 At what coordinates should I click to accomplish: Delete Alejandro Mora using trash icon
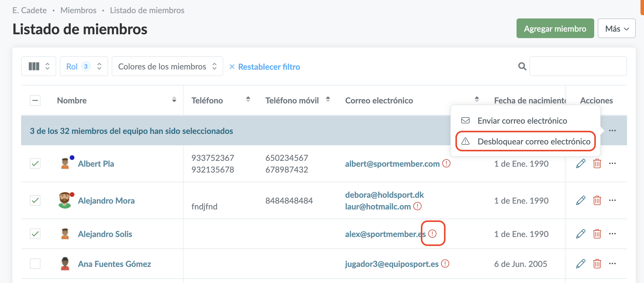click(x=597, y=201)
